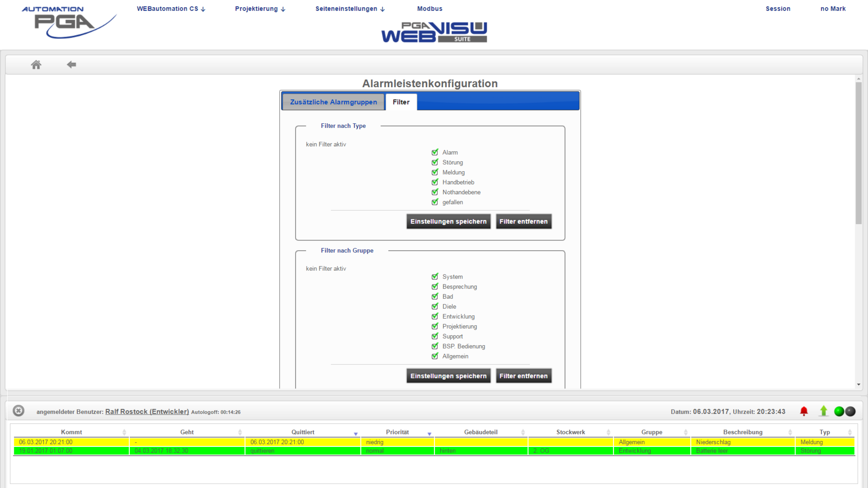The height and width of the screenshot is (488, 868).
Task: Click the green up arrow icon
Action: tap(823, 411)
